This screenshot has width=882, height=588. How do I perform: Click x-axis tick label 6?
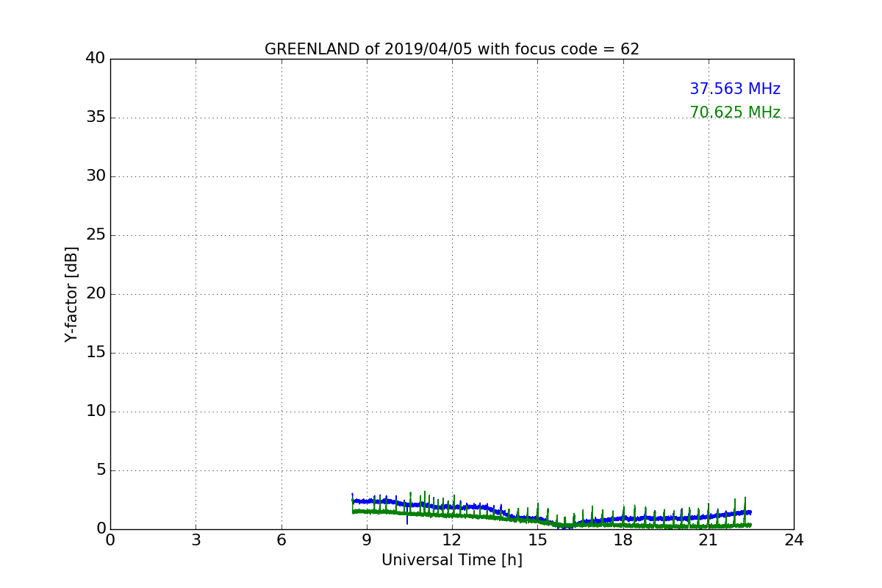pos(282,540)
